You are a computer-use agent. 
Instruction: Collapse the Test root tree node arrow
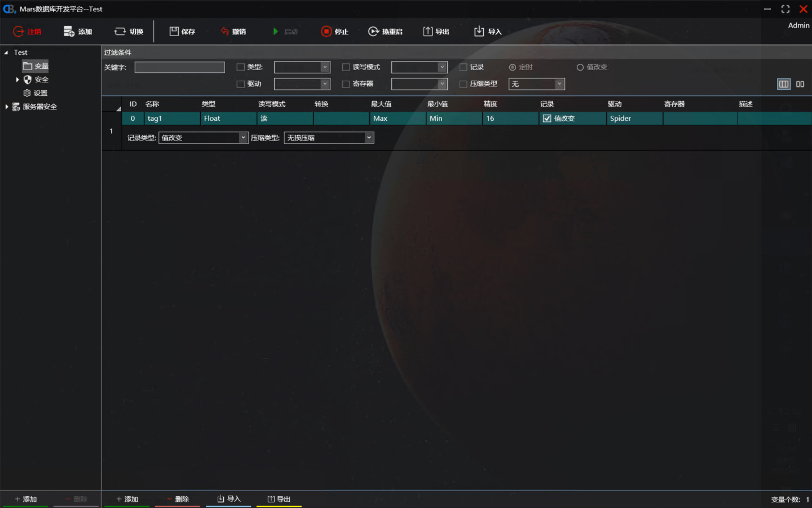(x=6, y=52)
